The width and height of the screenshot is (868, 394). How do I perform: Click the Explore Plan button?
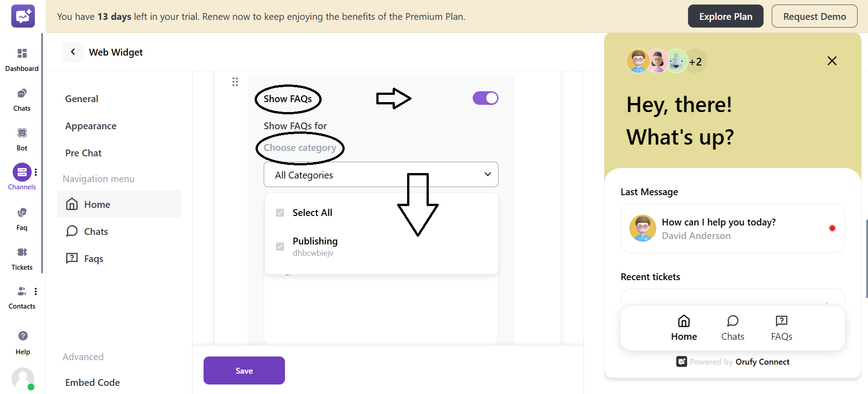pyautogui.click(x=725, y=16)
